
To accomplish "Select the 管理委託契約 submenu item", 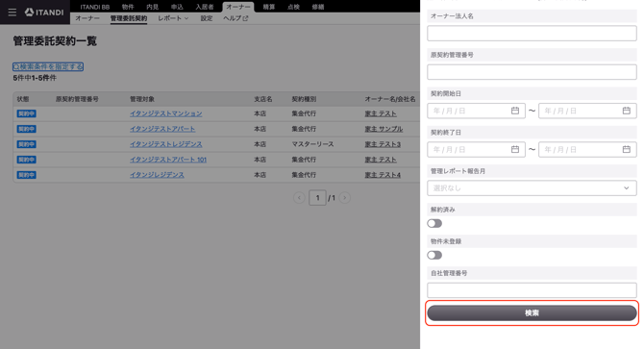I will coord(129,18).
